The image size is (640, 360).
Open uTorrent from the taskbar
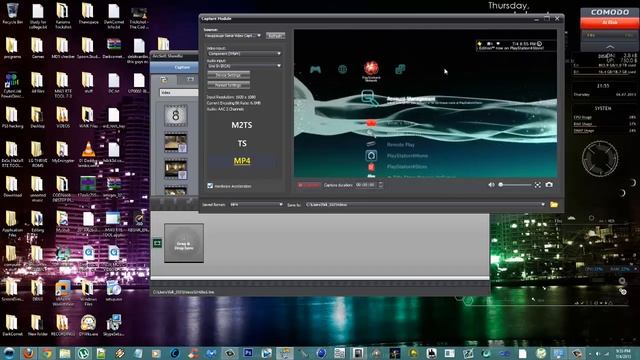83,353
